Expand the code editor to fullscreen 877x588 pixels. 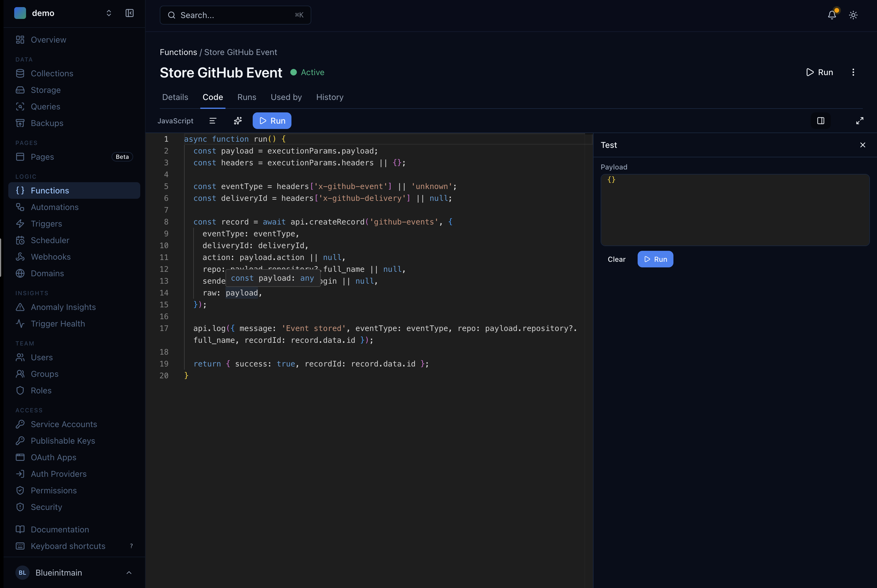coord(860,121)
